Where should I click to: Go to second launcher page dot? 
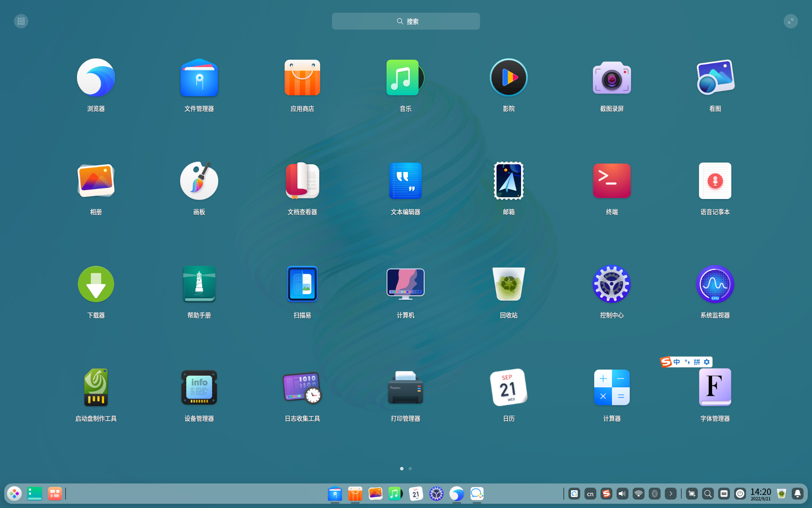click(x=410, y=469)
